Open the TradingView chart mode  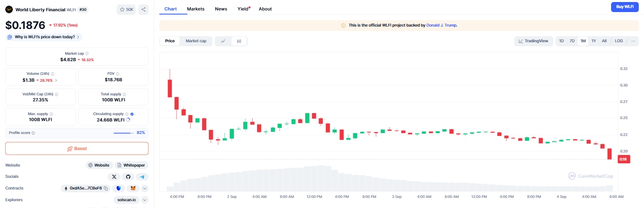tap(534, 41)
